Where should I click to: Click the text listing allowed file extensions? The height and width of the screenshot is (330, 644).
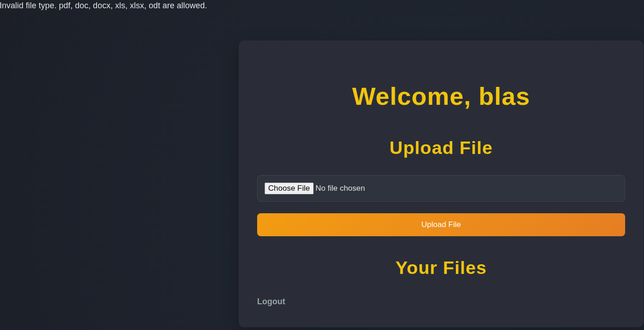click(x=103, y=6)
